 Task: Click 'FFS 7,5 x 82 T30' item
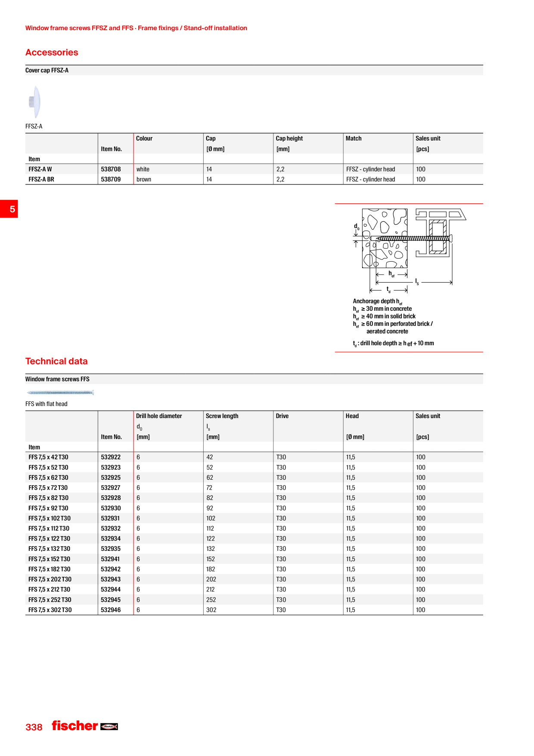48,498
